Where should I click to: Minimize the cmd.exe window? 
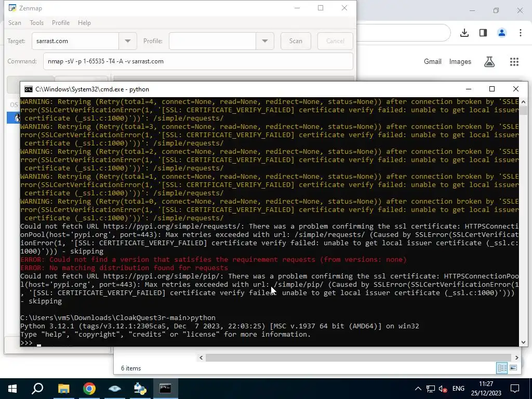(x=469, y=89)
